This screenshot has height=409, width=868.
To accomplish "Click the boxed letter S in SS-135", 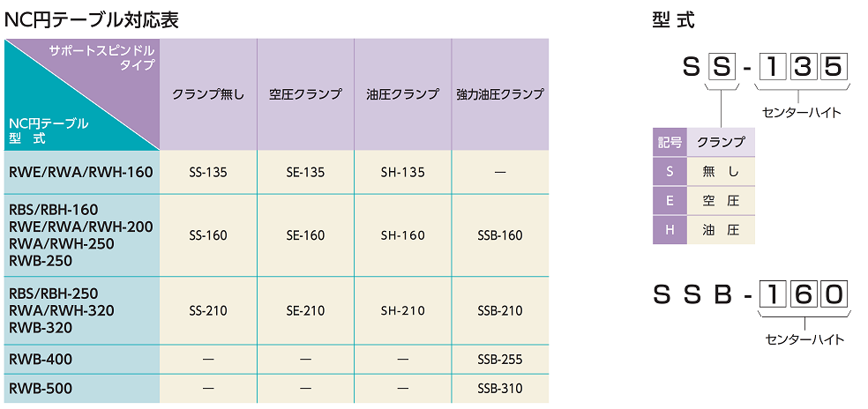I will [720, 66].
